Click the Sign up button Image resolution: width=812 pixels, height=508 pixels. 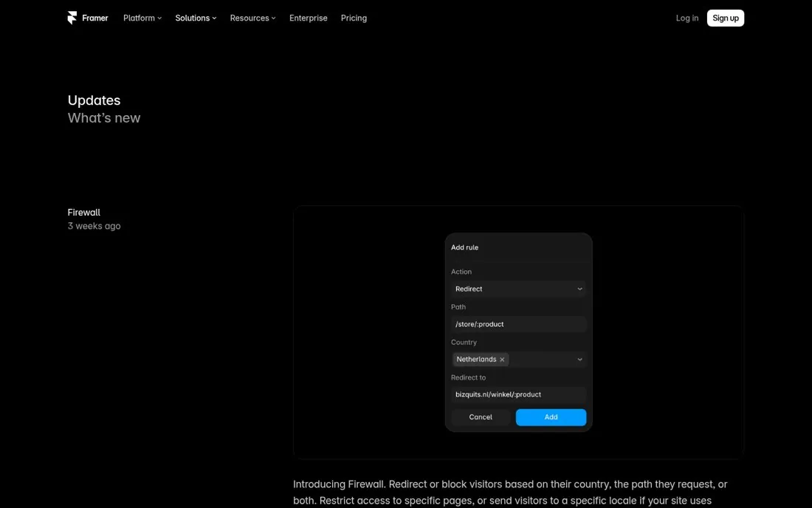[725, 18]
